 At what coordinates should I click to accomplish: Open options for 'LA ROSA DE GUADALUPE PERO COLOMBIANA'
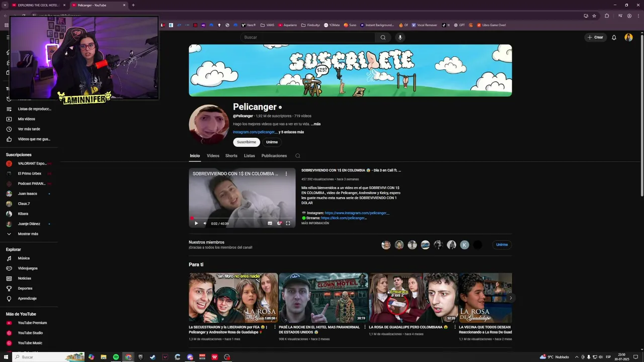click(x=455, y=327)
